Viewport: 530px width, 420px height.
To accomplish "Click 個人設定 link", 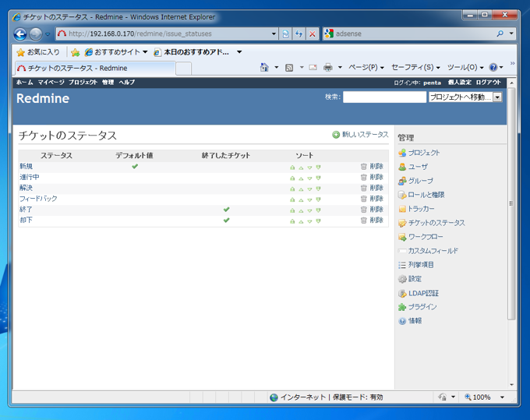I will pos(459,83).
